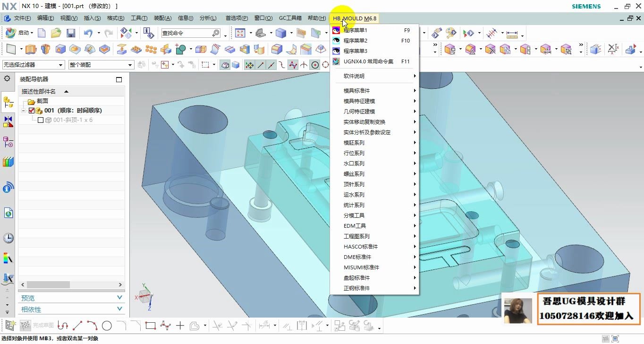Click the Hole feature icon
Image resolution: width=644 pixels, height=344 pixels.
click(60, 49)
